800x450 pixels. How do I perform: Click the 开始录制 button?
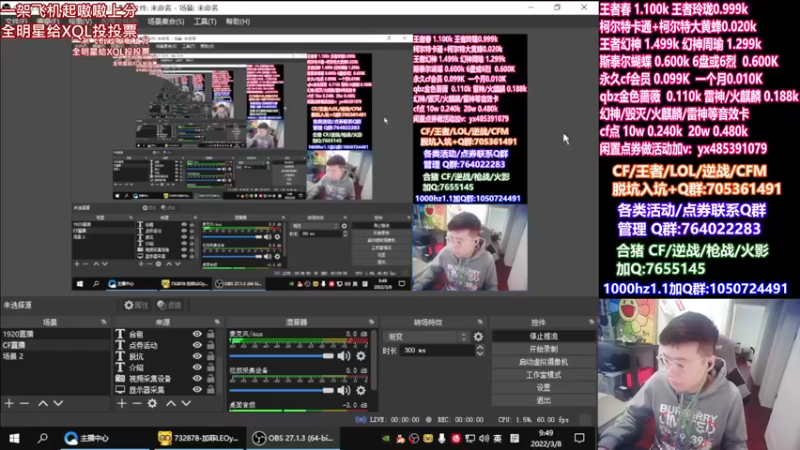543,349
